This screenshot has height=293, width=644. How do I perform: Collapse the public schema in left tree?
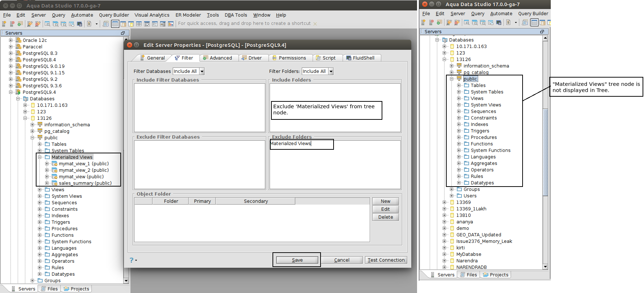pos(33,138)
